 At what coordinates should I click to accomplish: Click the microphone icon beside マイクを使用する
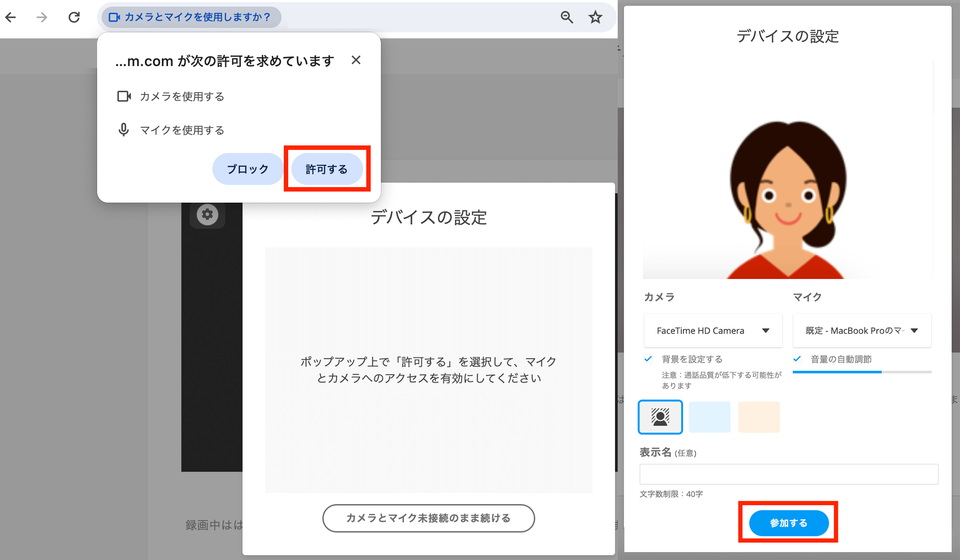click(x=123, y=130)
